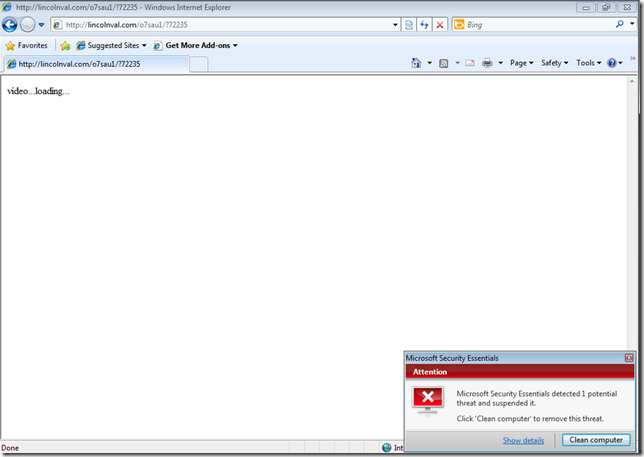This screenshot has width=644, height=457.
Task: Click the 'video...loading...' page text
Action: (38, 91)
